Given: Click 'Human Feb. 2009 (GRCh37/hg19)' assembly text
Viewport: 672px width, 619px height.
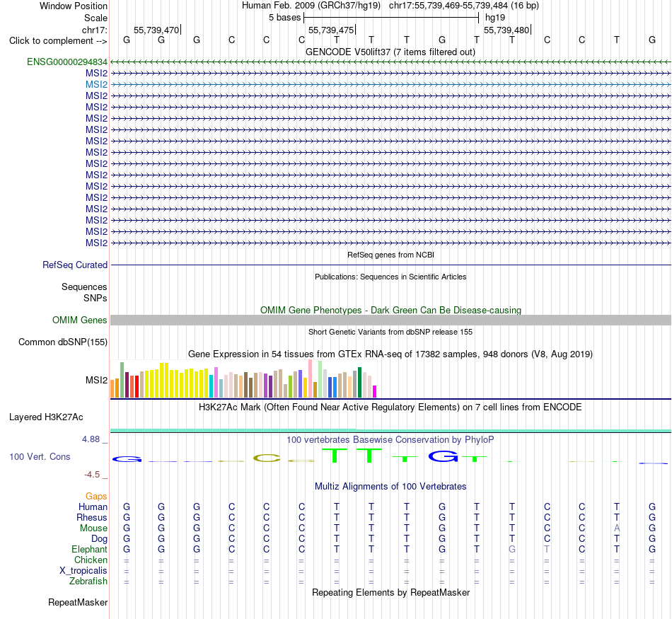Looking at the screenshot, I should [311, 6].
